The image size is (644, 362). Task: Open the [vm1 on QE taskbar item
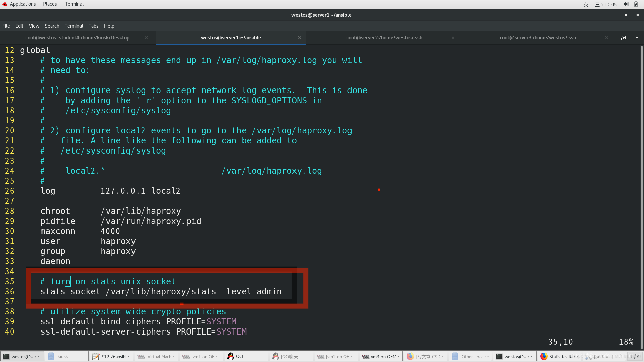(201, 356)
